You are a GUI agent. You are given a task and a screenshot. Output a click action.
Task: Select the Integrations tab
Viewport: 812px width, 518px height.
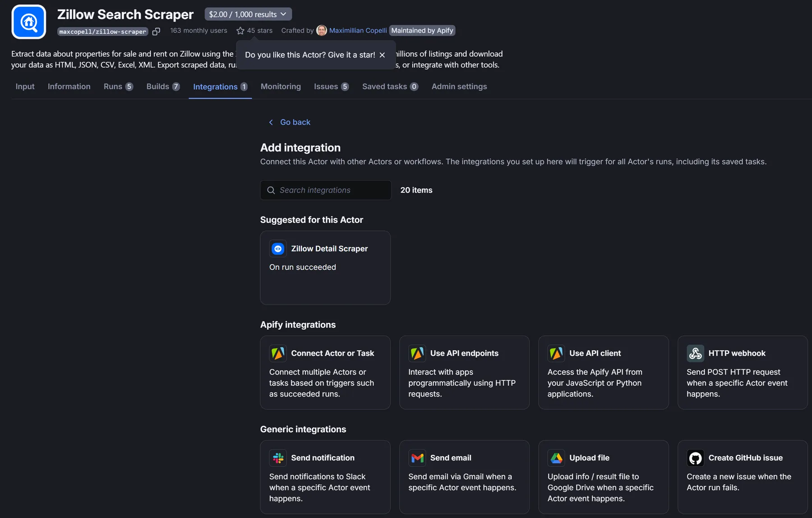click(220, 87)
